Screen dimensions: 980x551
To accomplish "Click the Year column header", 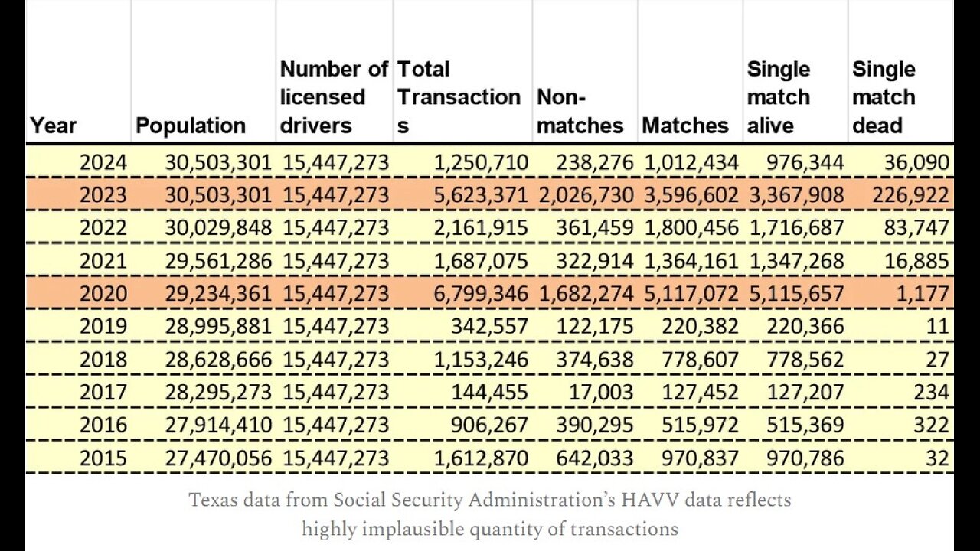I will pos(53,126).
